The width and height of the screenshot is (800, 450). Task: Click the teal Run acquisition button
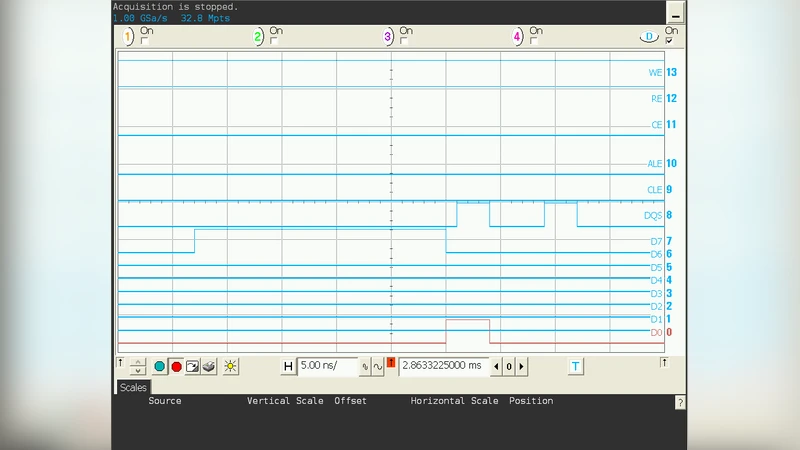coord(159,367)
